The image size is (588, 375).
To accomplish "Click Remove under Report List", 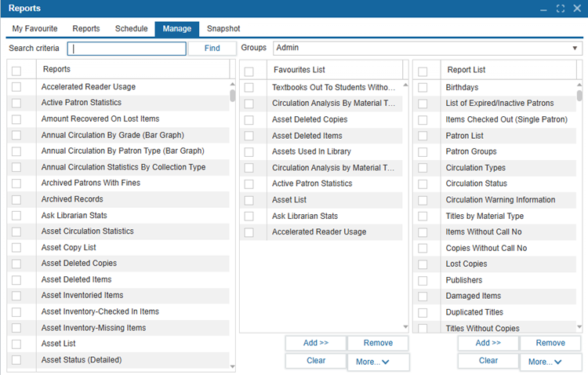I will (x=550, y=343).
